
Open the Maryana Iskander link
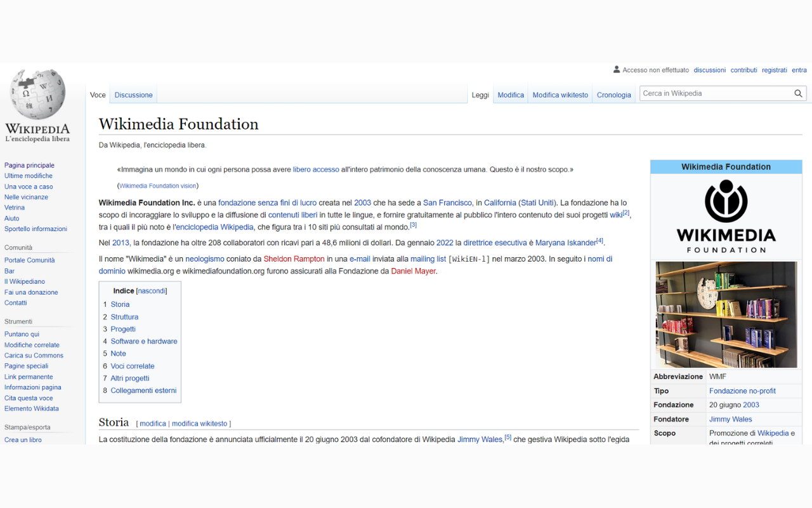click(x=566, y=243)
